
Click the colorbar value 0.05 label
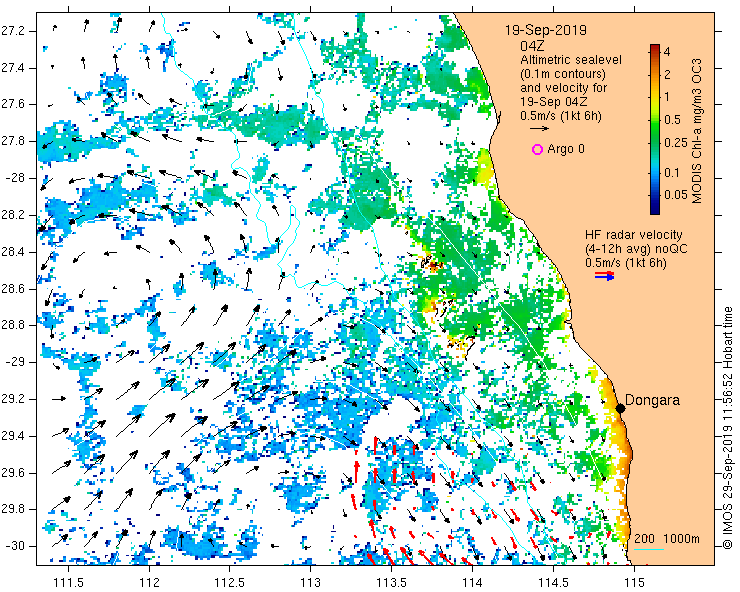676,195
